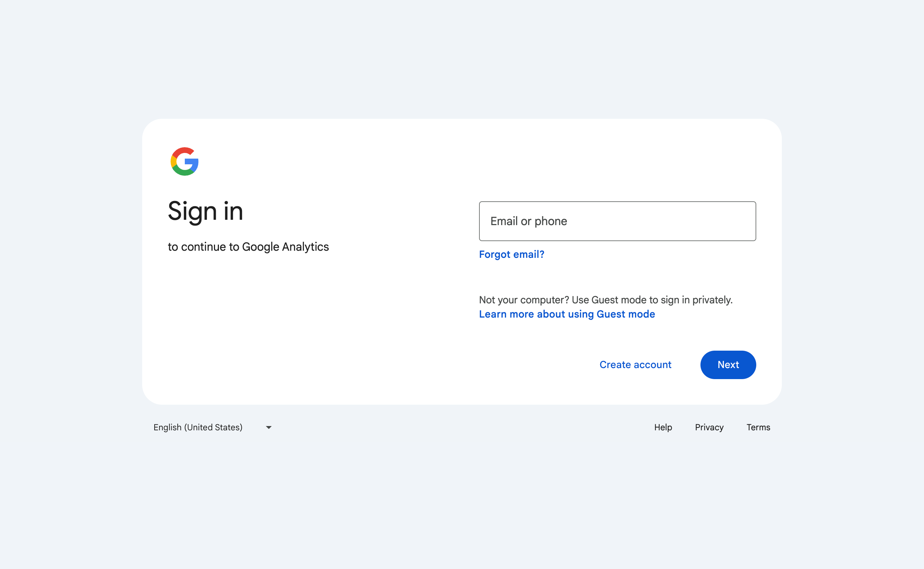Expand English (United States) language picker
The width and height of the screenshot is (924, 569).
coord(213,427)
